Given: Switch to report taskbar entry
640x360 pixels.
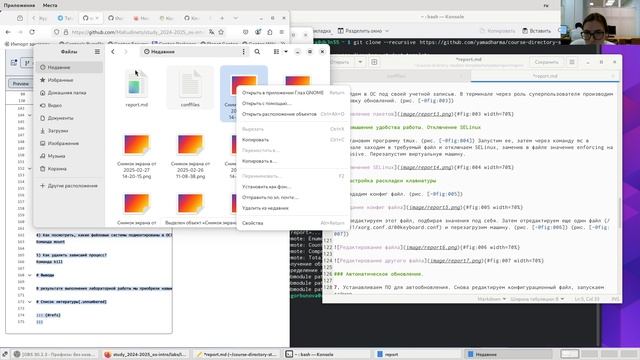Looking at the screenshot, I should 418,354.
